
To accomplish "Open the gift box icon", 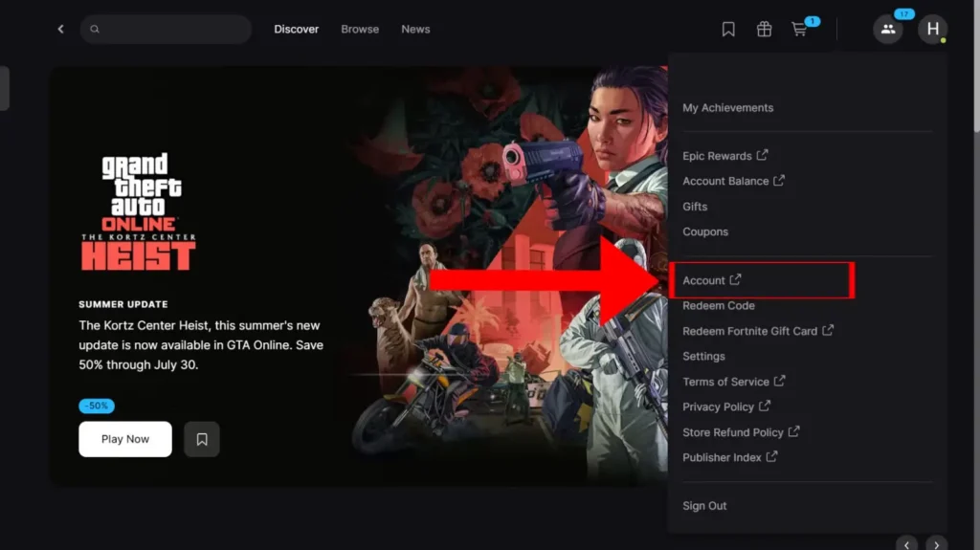I will pos(764,29).
